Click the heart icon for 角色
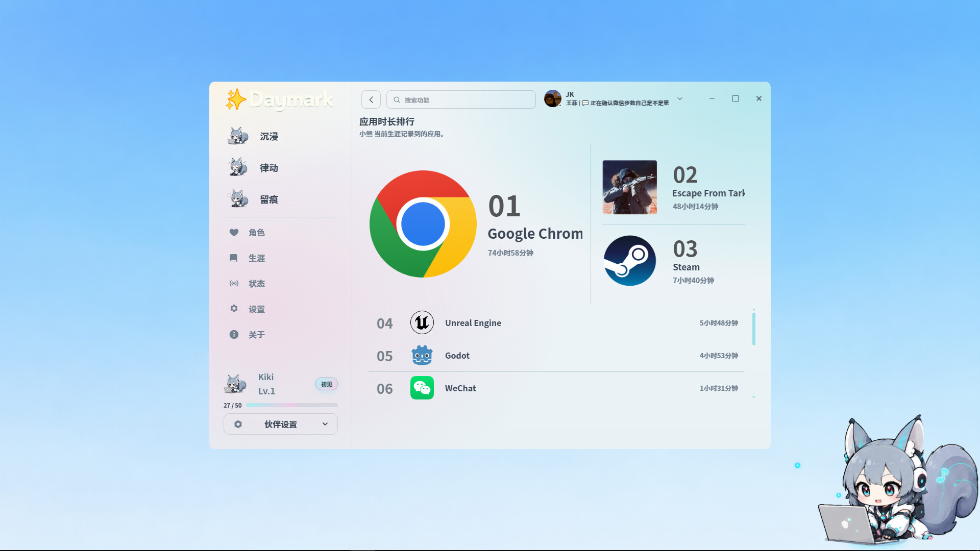This screenshot has height=551, width=980. pos(234,233)
